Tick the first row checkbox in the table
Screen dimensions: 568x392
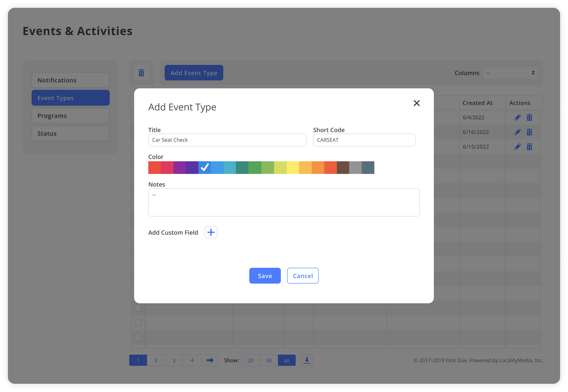click(138, 308)
